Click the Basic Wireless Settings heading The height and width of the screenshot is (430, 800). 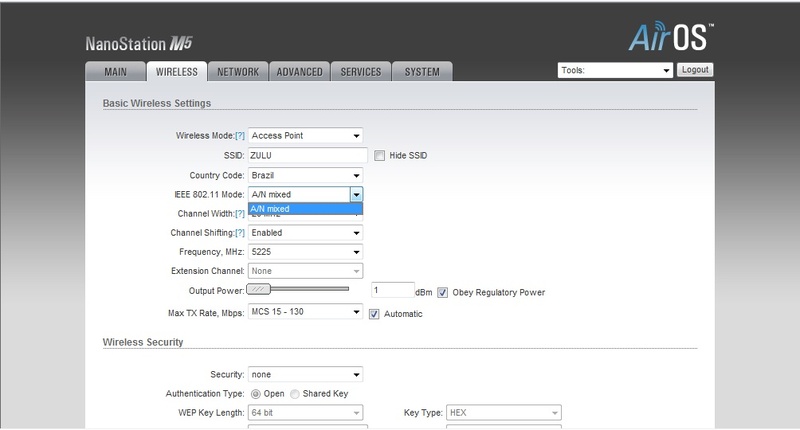(157, 103)
